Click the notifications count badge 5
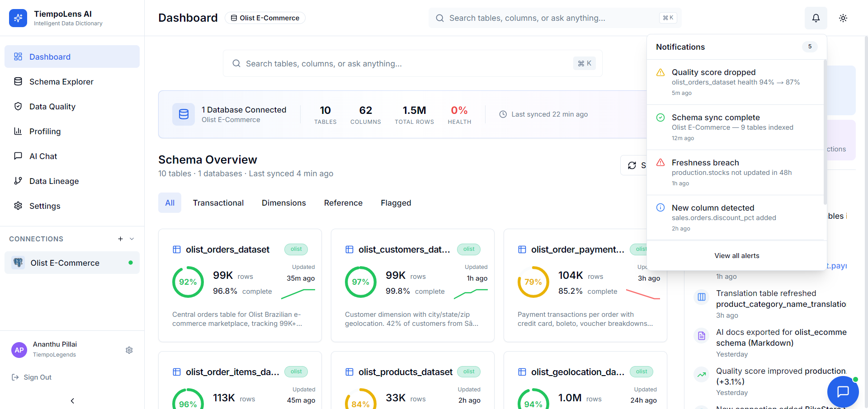868x409 pixels. (810, 47)
